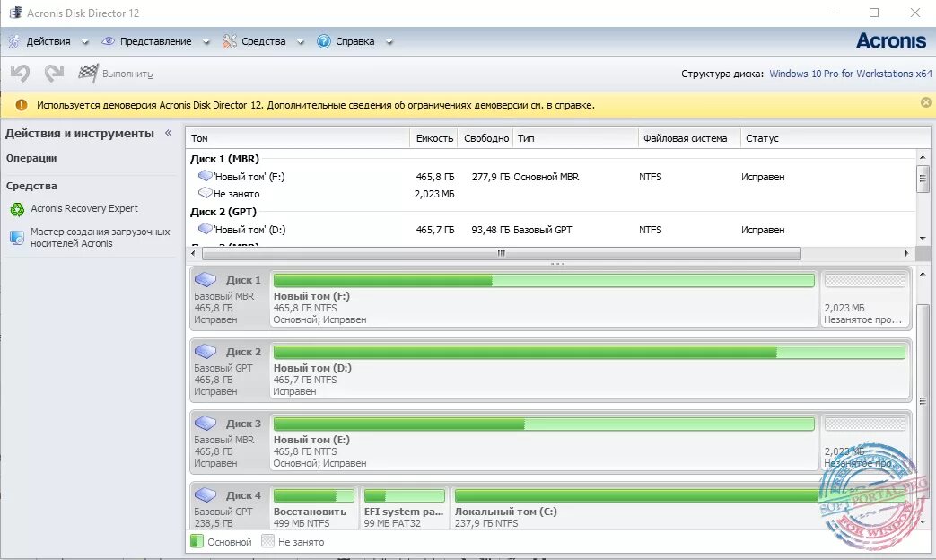This screenshot has width=936, height=560.
Task: Open Мастер создания загрузочных носителей Acronis
Action: tap(101, 237)
